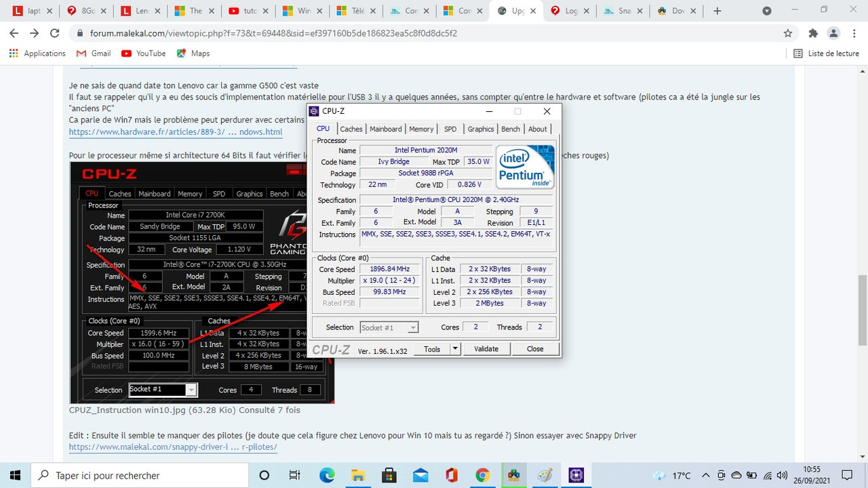Minimize the CPU-Z window
Viewport: 868px width, 488px height.
point(488,111)
